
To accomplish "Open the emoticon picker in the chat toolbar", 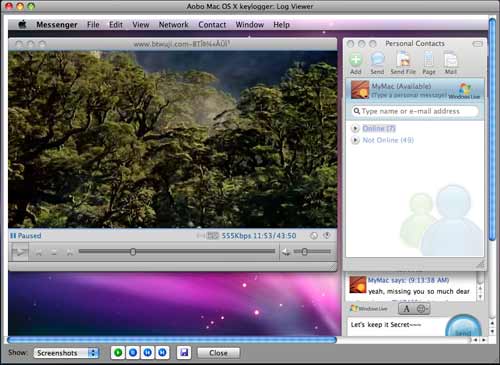I will point(422,309).
